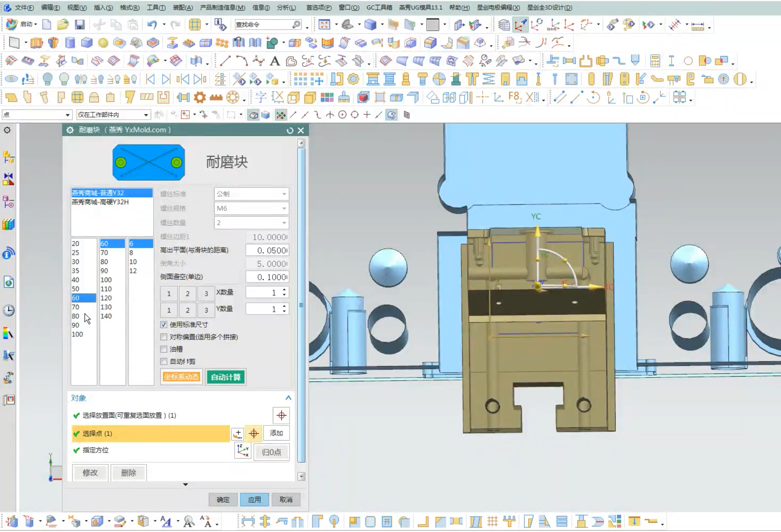Click the broadcast signal icon in sidebar
The image size is (781, 532).
click(x=8, y=253)
